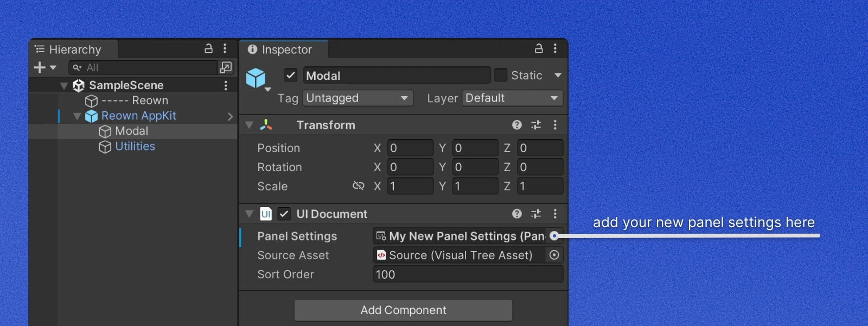Viewport: 868px width, 326px height.
Task: Select the Modal object in Hierarchy
Action: click(133, 131)
